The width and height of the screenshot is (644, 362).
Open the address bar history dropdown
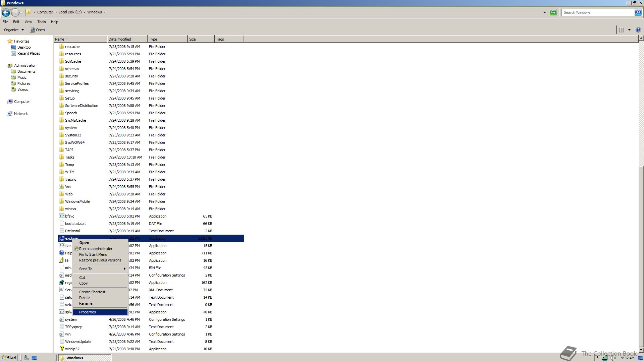click(545, 12)
